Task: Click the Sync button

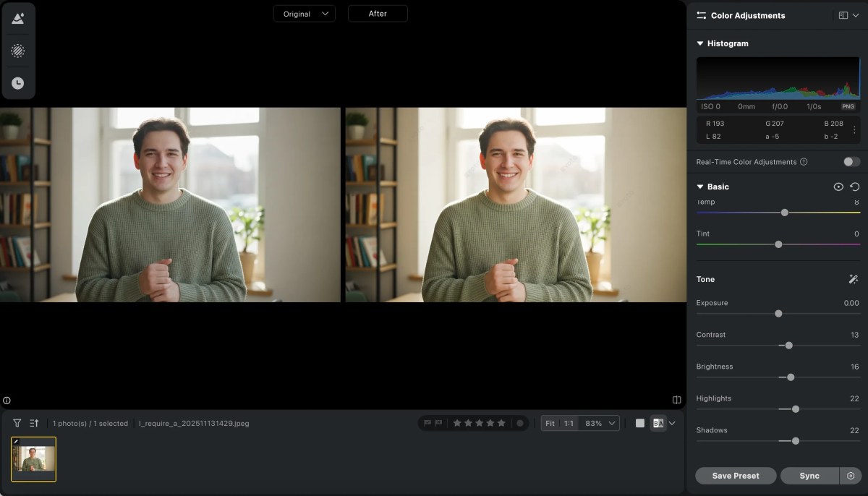Action: (x=809, y=476)
